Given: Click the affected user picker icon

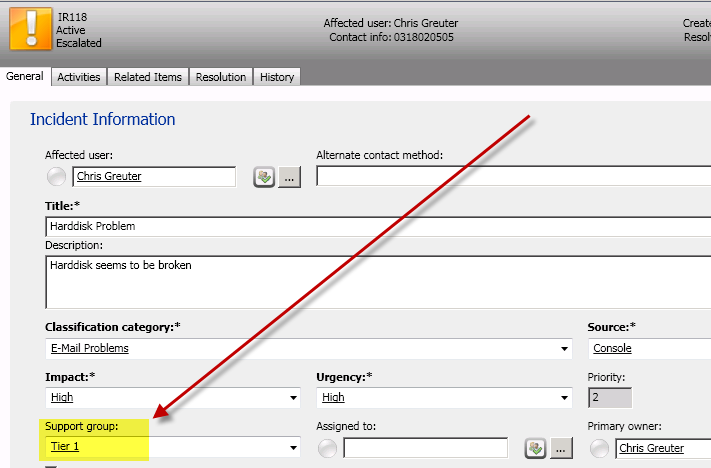Looking at the screenshot, I should click(x=264, y=177).
